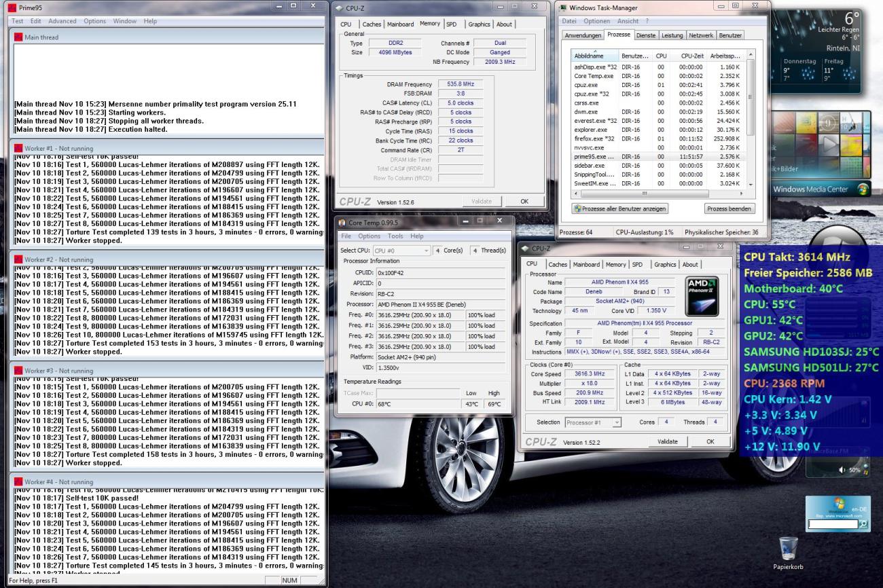Open the Test menu in Prime95

(18, 21)
